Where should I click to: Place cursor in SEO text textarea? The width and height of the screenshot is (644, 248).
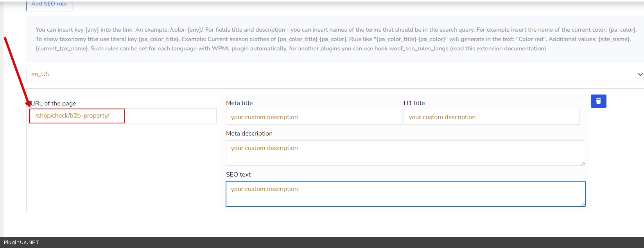pos(405,194)
